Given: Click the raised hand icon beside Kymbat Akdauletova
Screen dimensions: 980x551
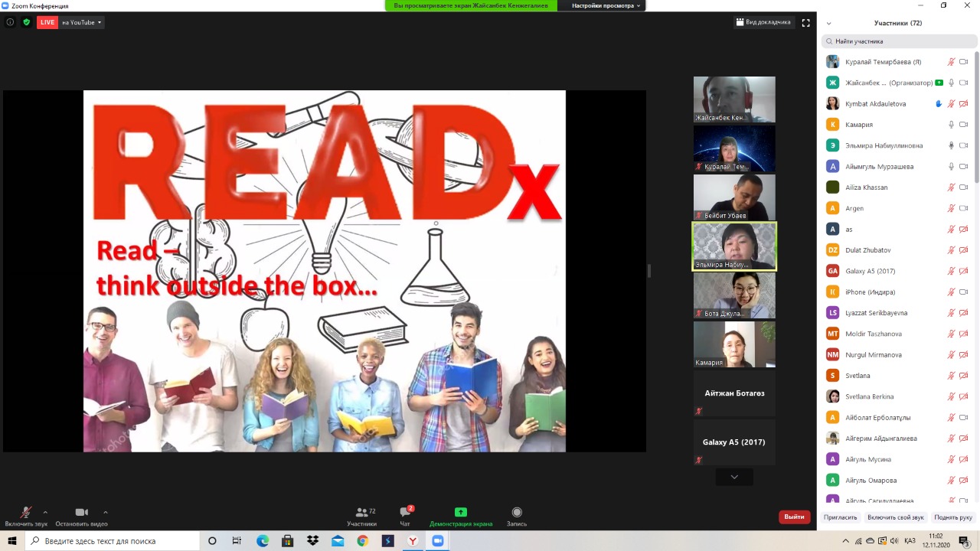Looking at the screenshot, I should click(939, 103).
